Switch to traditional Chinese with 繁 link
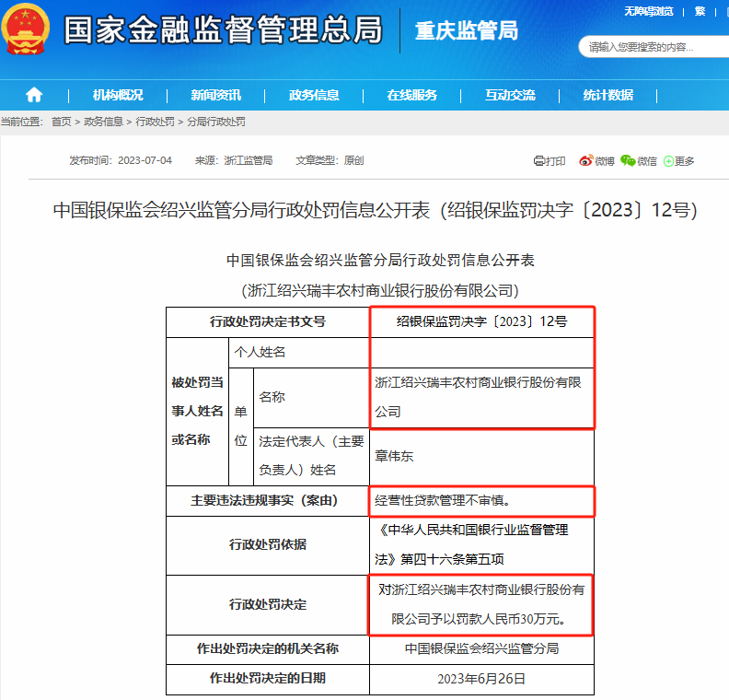 pyautogui.click(x=700, y=11)
